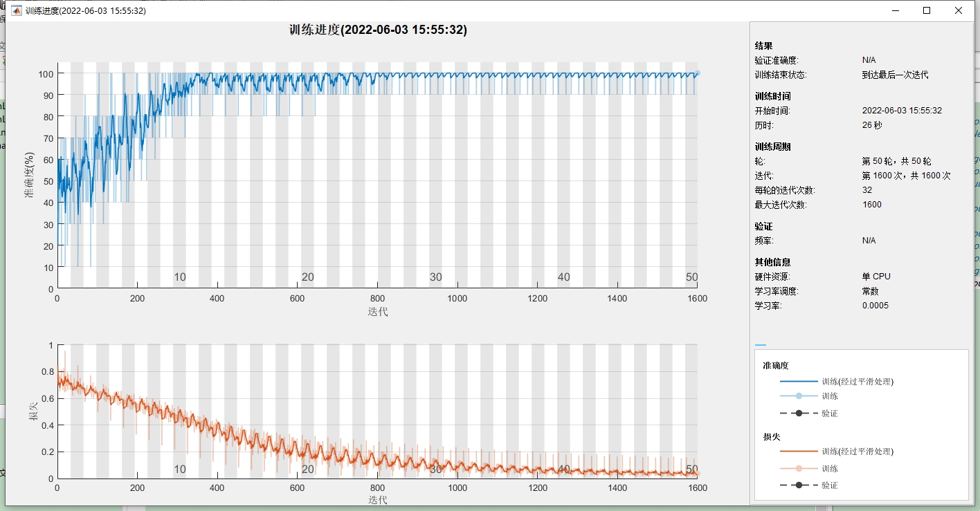The height and width of the screenshot is (511, 980).
Task: Click the status text 到达最后一次迭代
Action: click(x=895, y=75)
